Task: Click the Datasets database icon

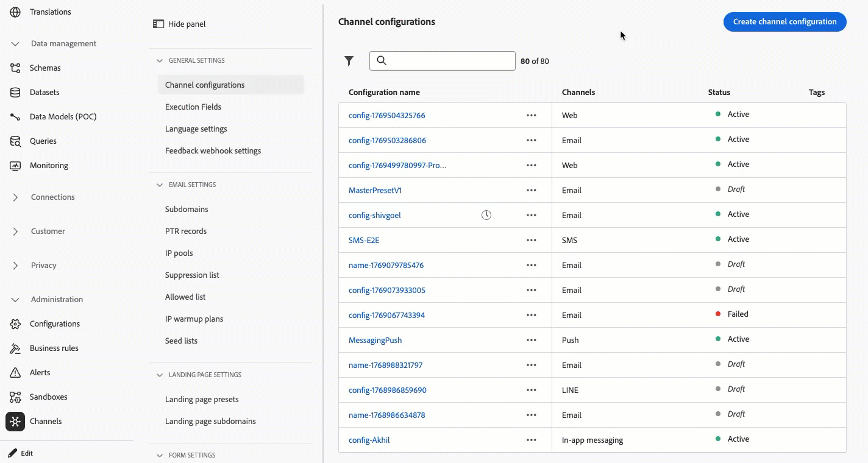Action: coord(15,93)
